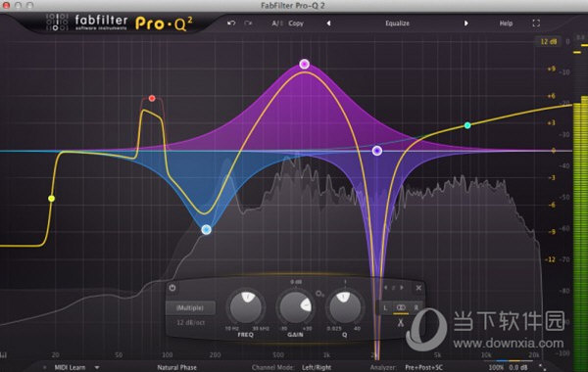Click the 0.0 dB output gain value
Screen dimensions: 588x372
pos(518,367)
